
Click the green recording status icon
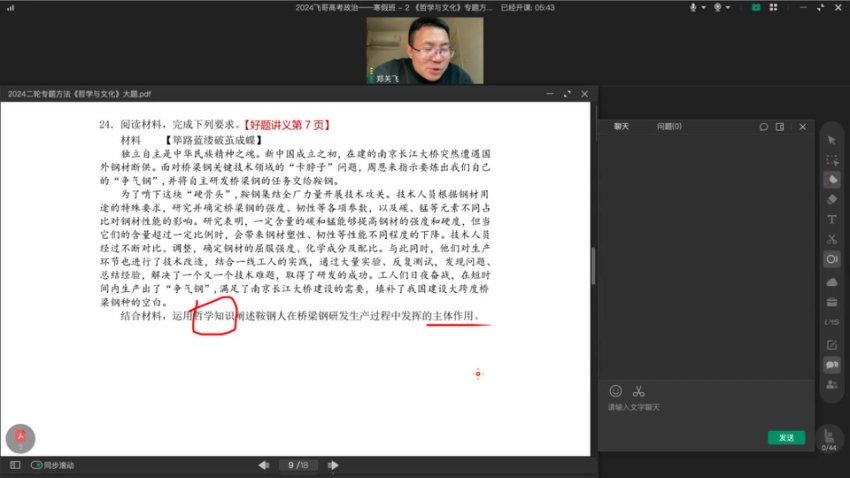pyautogui.click(x=756, y=8)
